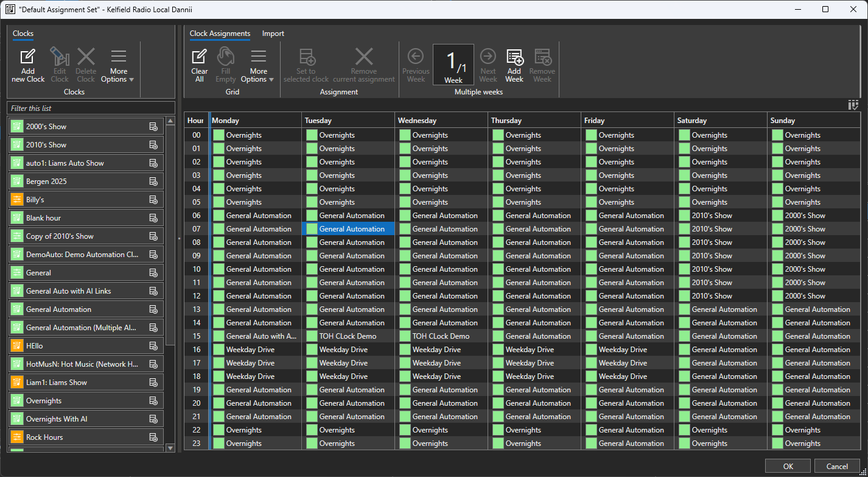Select the General clock in list

click(86, 273)
